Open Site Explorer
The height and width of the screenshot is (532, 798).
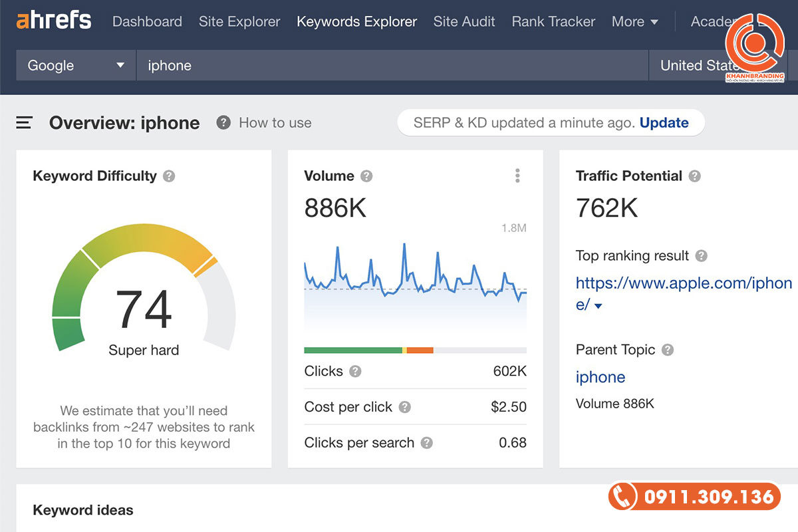tap(239, 21)
